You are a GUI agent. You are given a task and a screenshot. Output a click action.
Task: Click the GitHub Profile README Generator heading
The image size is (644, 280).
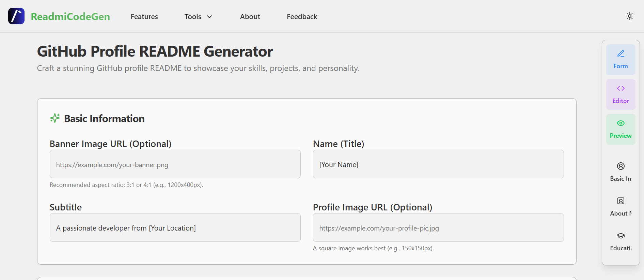[155, 51]
